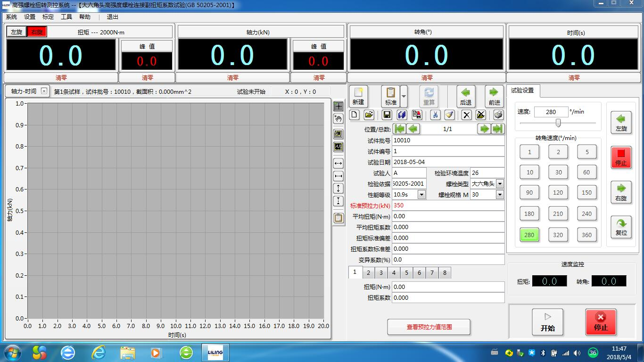644x362 pixels.
Task: Click the blue double-floppy save all icon
Action: (x=402, y=115)
